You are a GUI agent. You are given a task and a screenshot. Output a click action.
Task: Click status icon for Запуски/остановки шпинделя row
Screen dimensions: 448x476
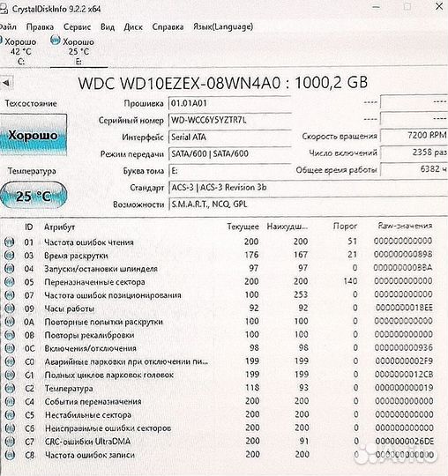[x=10, y=269]
